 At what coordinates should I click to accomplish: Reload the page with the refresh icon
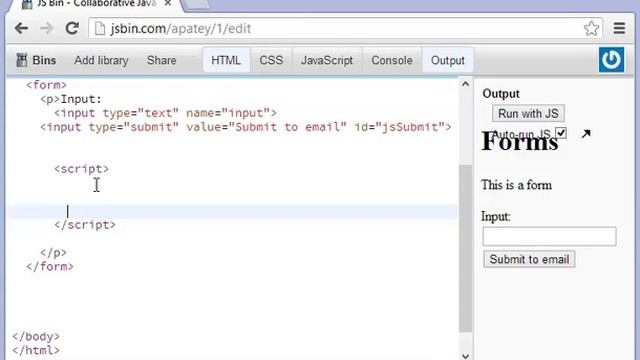pyautogui.click(x=72, y=28)
